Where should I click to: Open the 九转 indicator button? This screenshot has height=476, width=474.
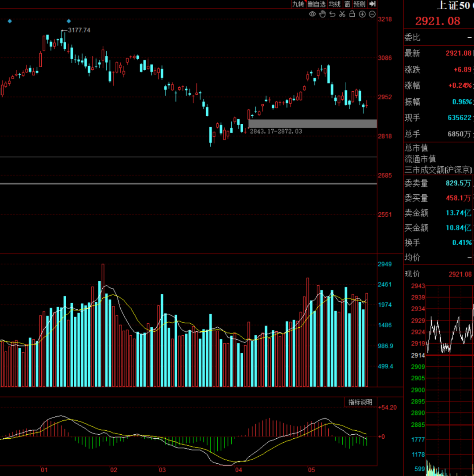(298, 4)
